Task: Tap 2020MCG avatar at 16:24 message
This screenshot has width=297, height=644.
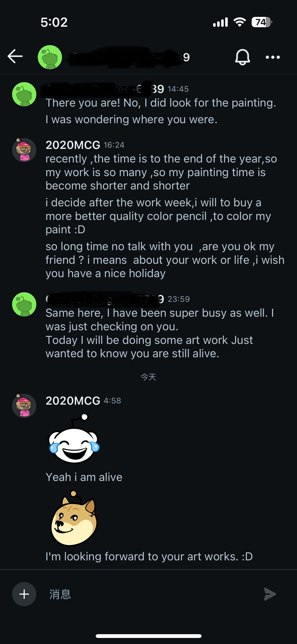Action: [24, 150]
